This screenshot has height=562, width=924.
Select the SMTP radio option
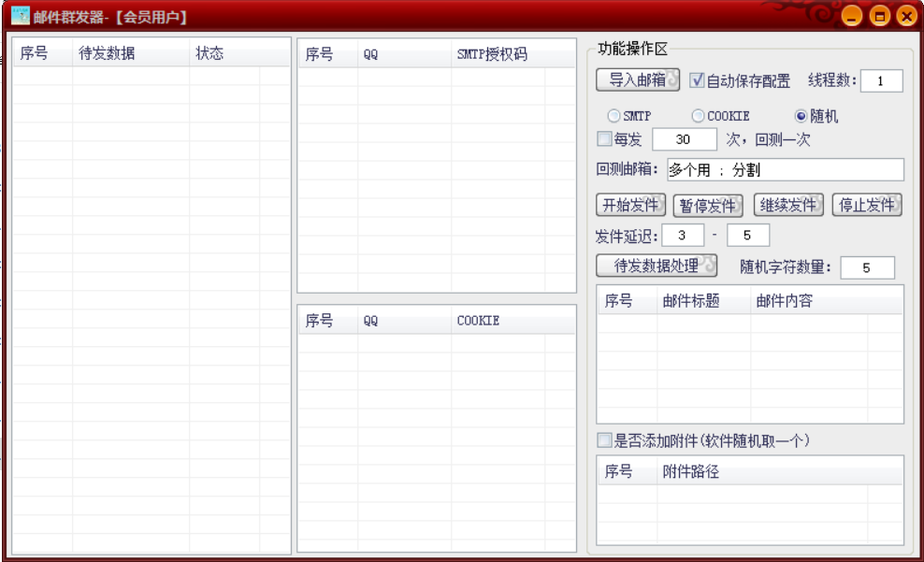pyautogui.click(x=614, y=116)
